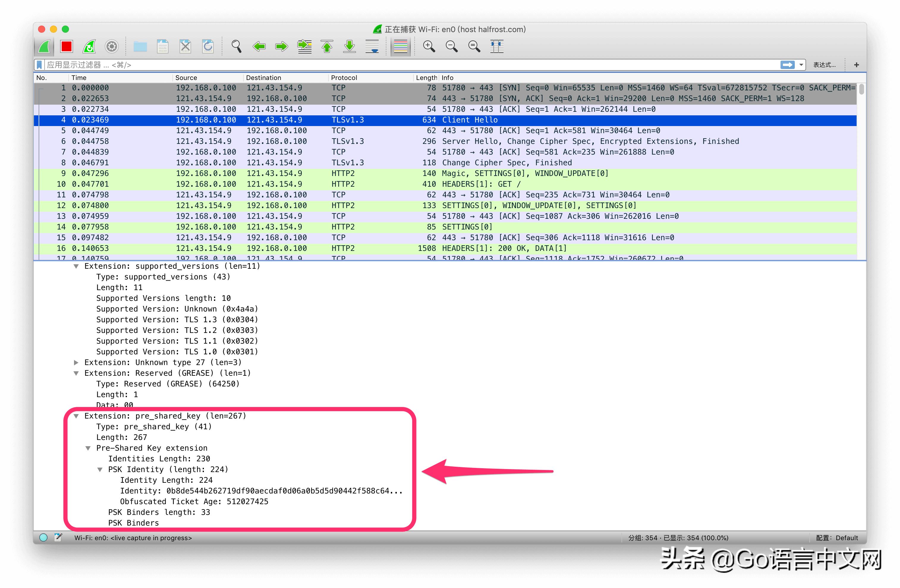Collapse the PSK Identity node

(x=100, y=470)
